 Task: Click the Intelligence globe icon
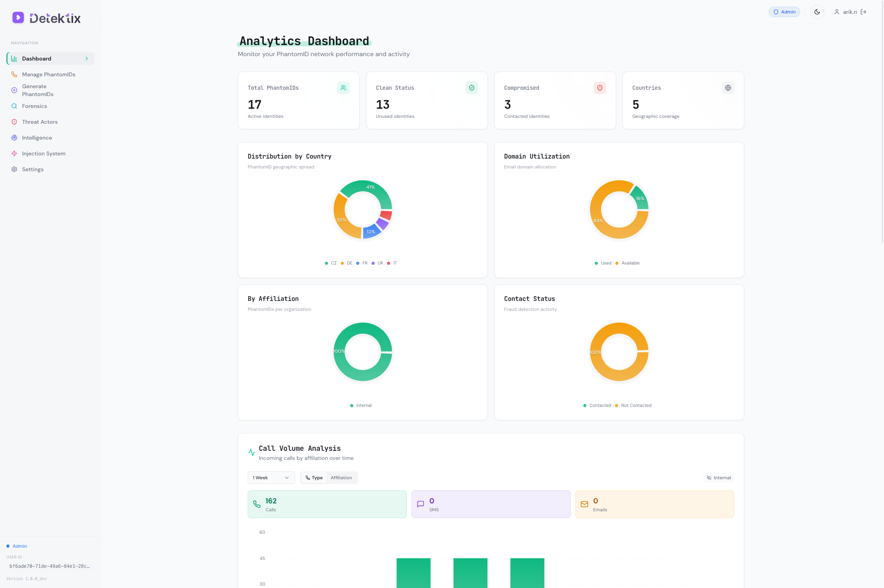tap(14, 138)
